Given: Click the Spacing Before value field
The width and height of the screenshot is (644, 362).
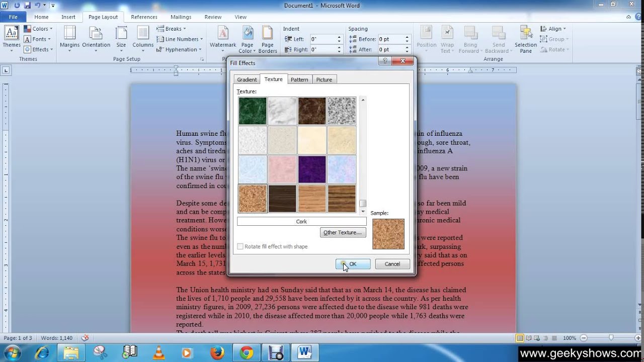Looking at the screenshot, I should (391, 39).
